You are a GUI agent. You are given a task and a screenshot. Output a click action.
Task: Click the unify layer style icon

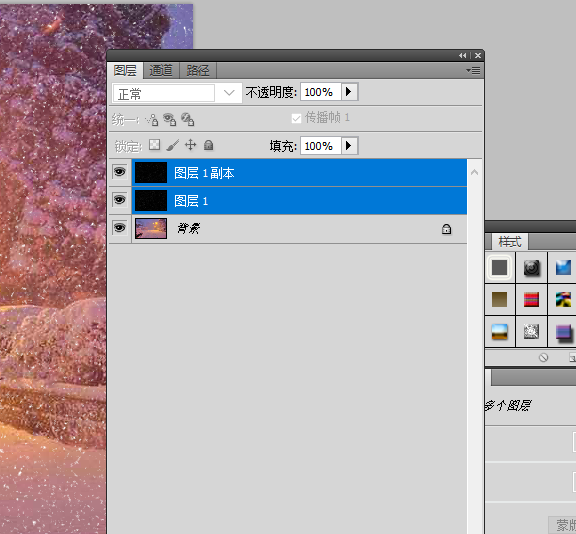187,119
